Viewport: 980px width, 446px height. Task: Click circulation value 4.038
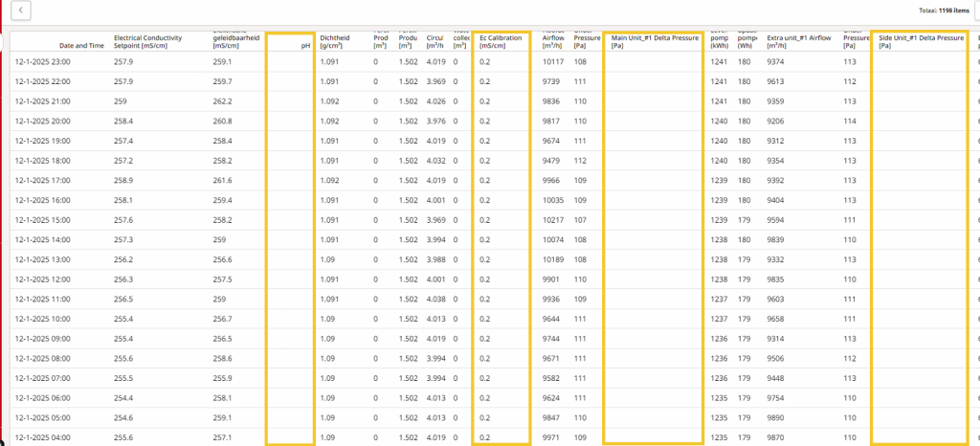coord(436,300)
